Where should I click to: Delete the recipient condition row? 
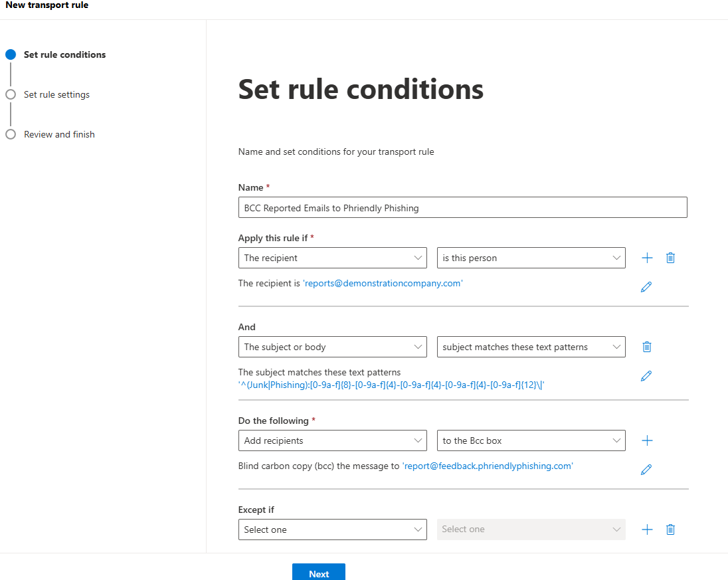point(670,258)
